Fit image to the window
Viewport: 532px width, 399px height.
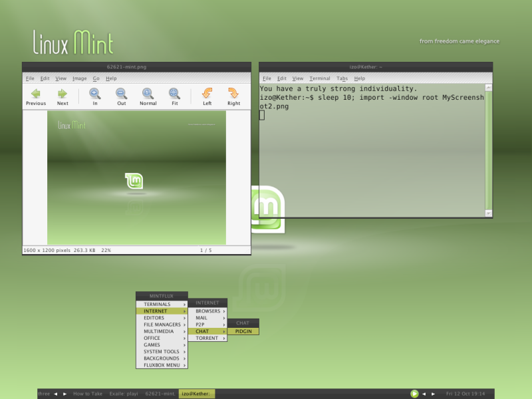(x=174, y=97)
